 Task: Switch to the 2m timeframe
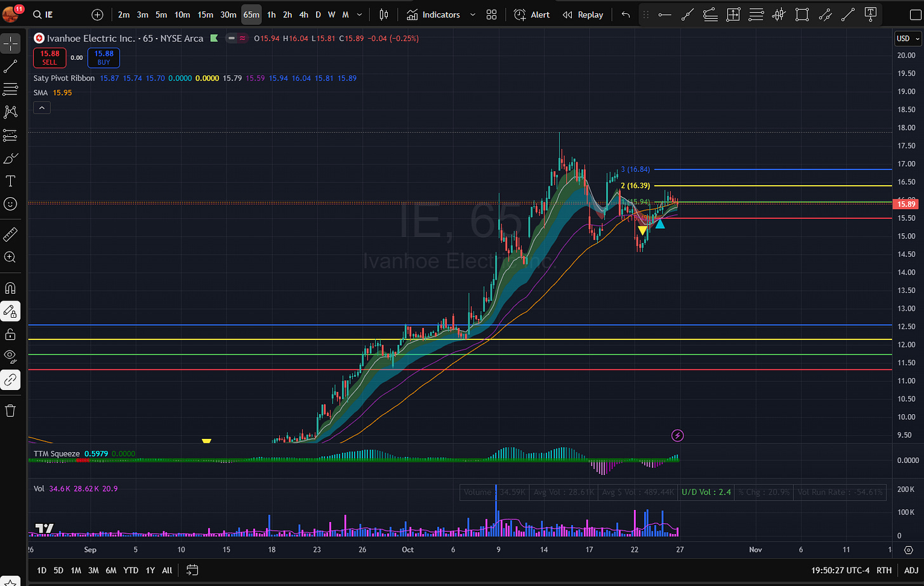click(124, 15)
